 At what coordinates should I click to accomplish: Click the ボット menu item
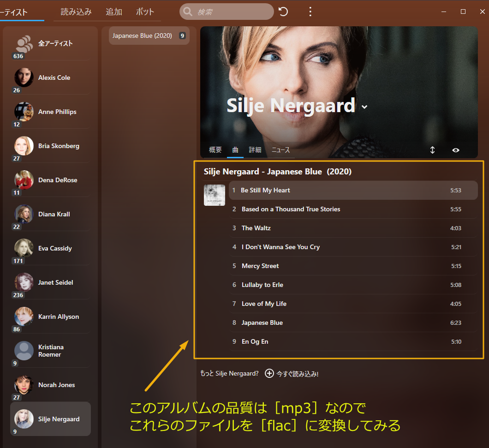(145, 12)
